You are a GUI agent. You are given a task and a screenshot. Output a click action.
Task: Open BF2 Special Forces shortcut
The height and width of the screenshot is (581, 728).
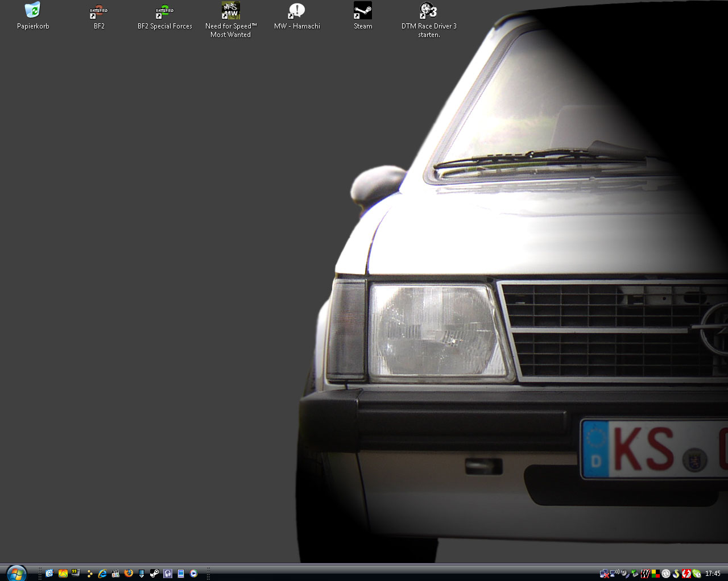coord(165,11)
